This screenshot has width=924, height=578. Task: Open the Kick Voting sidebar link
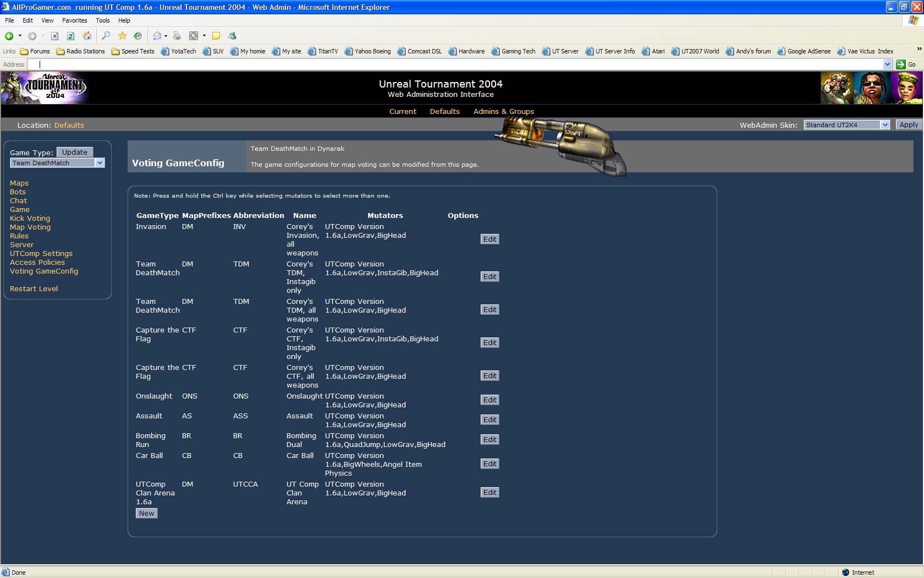(30, 219)
